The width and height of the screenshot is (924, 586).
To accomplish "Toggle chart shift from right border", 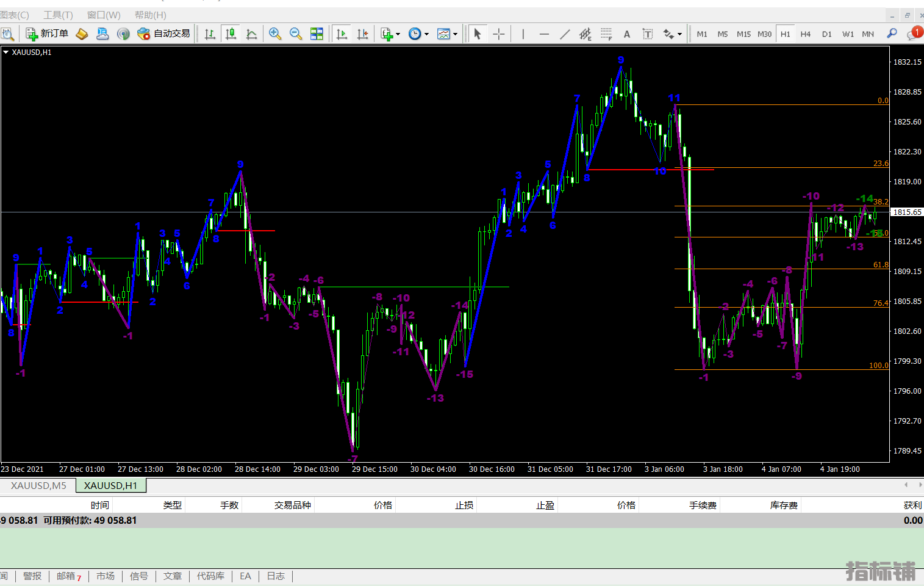I will [362, 34].
